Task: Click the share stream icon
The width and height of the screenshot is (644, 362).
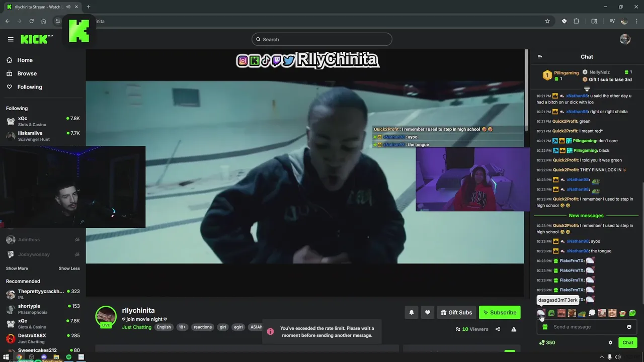Action: 498,329
